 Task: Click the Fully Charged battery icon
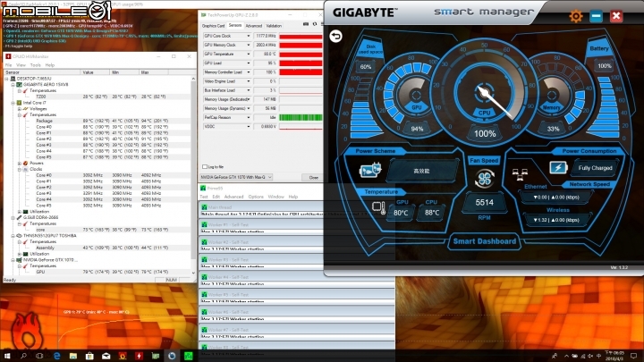pos(558,167)
